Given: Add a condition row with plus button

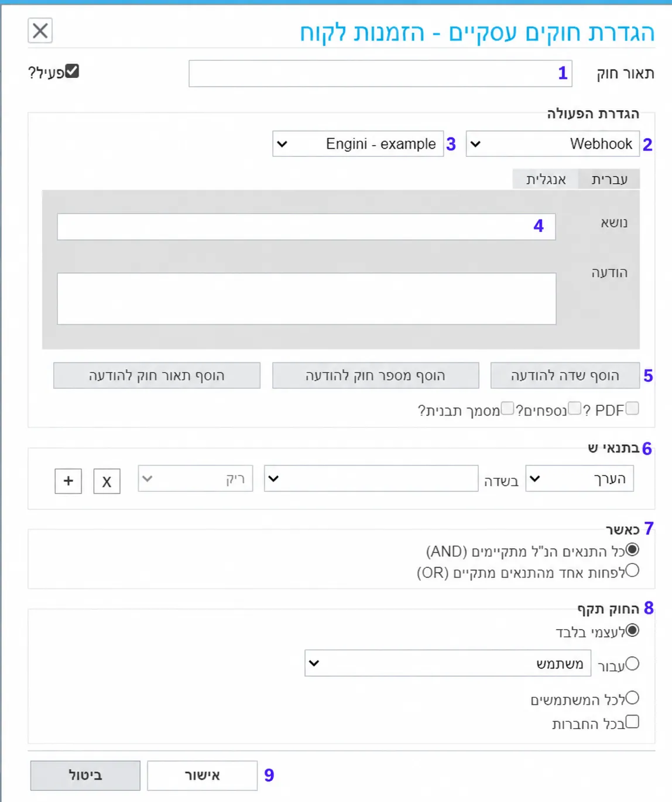Looking at the screenshot, I should coord(68,481).
